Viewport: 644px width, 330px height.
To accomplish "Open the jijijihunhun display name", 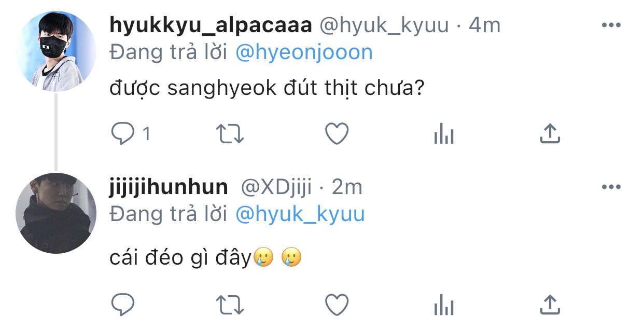I will pos(169,187).
